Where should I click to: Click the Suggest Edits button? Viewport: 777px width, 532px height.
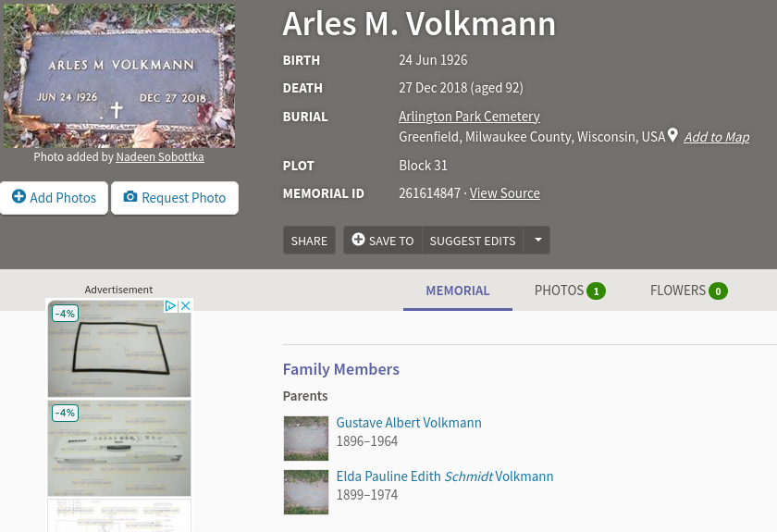473,240
